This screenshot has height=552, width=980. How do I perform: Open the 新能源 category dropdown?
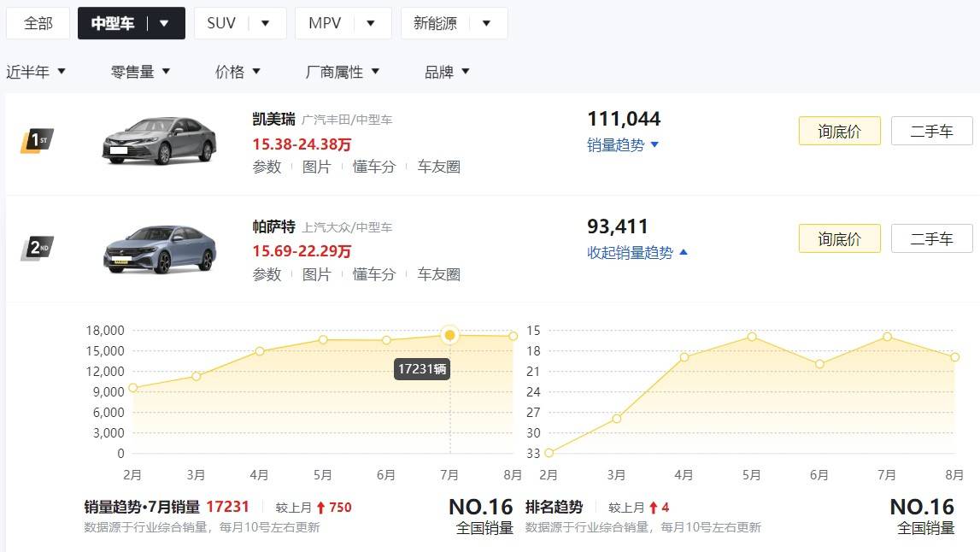point(486,23)
